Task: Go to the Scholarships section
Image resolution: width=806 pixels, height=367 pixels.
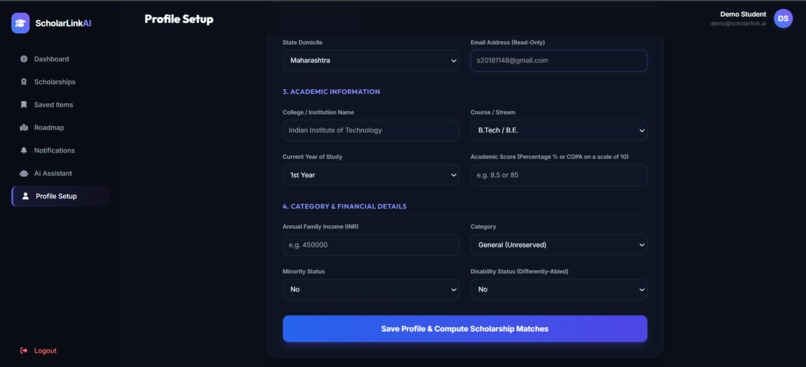Action: pos(61,82)
